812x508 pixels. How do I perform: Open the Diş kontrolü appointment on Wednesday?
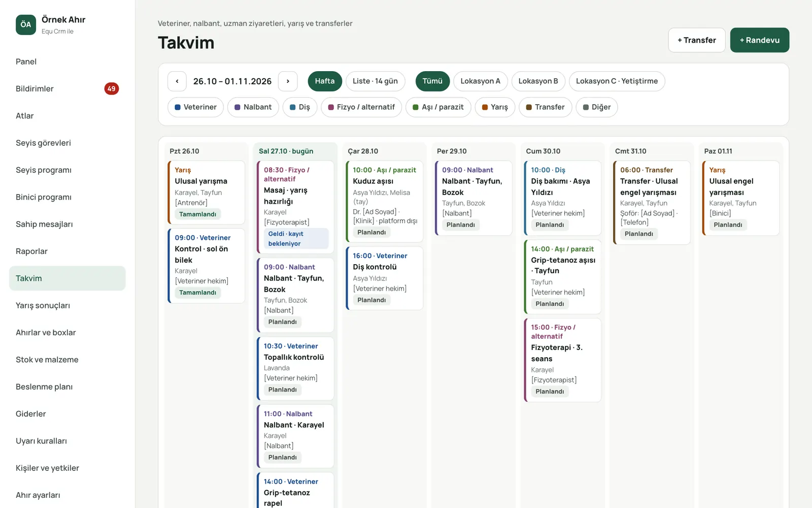click(x=385, y=278)
